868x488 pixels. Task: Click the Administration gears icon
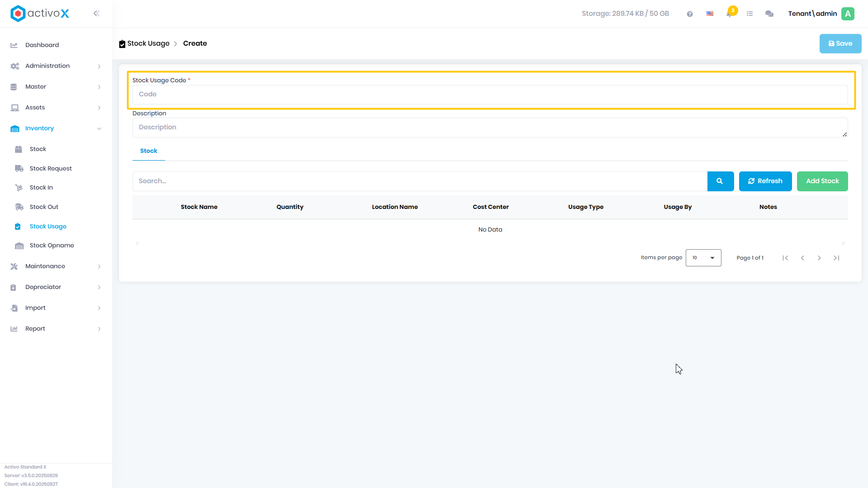coord(14,66)
